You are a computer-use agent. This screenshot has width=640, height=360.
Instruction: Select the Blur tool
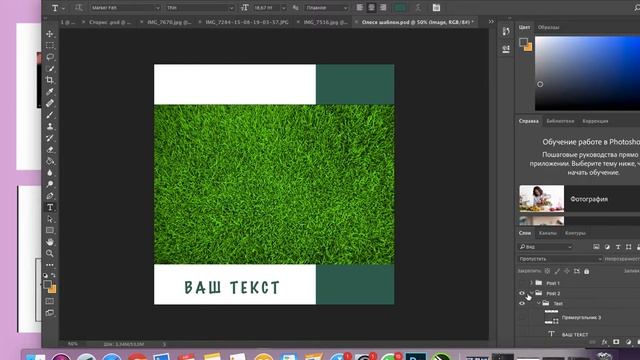(50, 173)
